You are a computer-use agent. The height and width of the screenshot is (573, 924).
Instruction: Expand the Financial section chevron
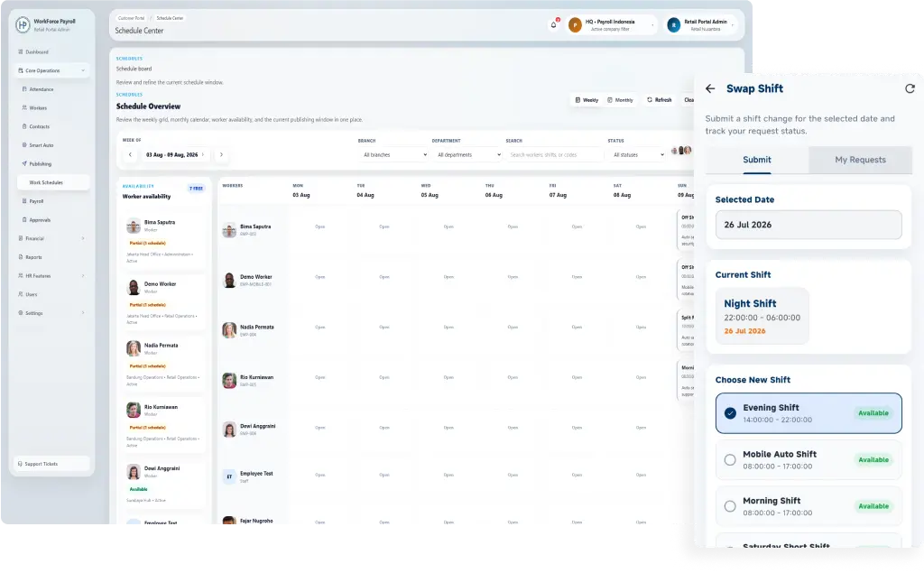(83, 238)
